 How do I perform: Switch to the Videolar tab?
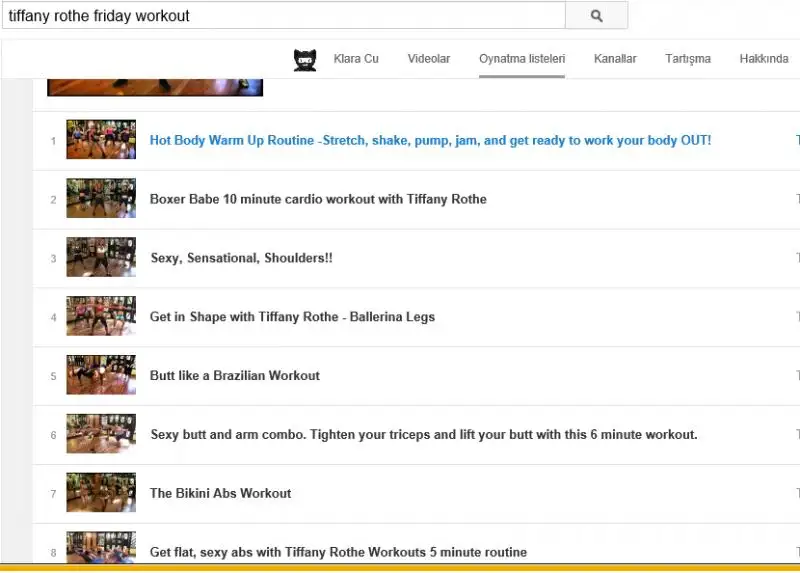[429, 59]
